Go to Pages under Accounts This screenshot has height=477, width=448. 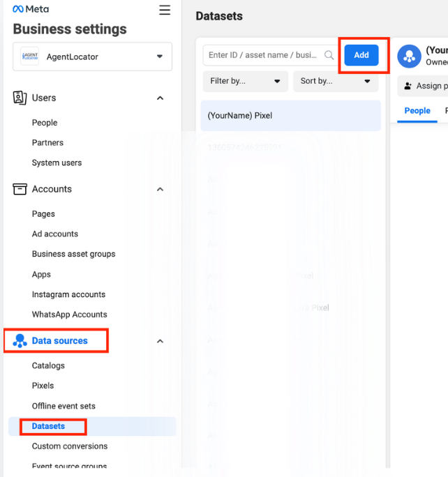pos(43,214)
